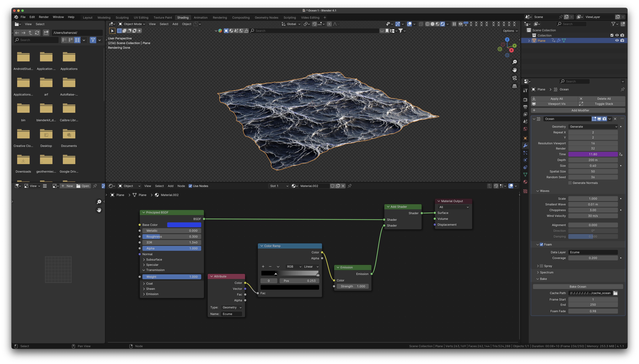Click the Color Ramp black color swatch

point(290,287)
